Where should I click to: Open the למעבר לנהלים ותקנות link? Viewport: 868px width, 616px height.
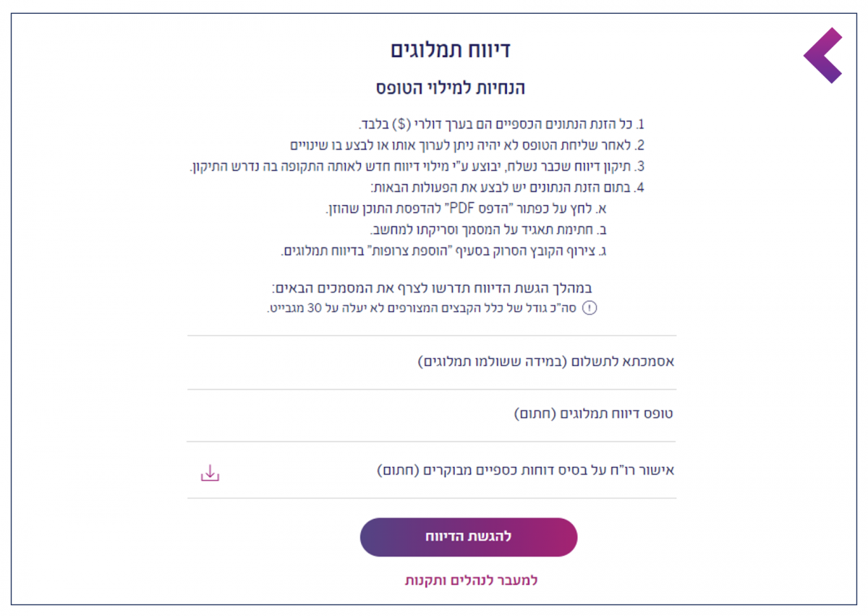click(471, 581)
